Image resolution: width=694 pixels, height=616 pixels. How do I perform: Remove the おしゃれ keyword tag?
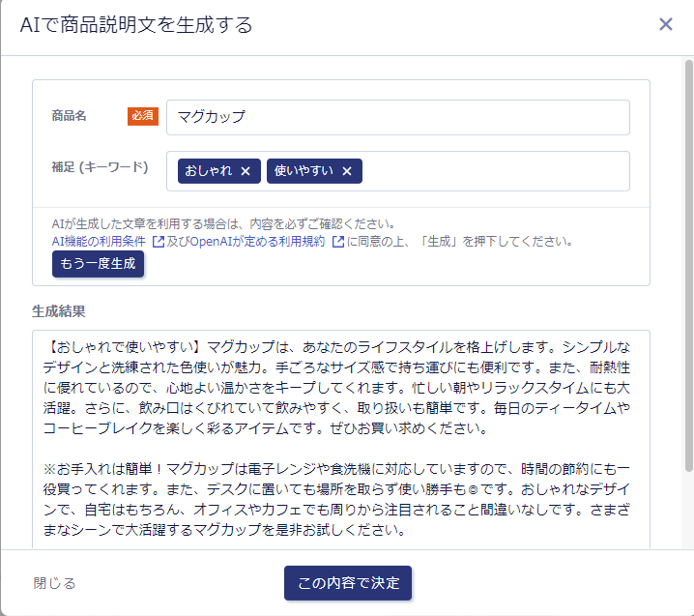click(x=246, y=171)
